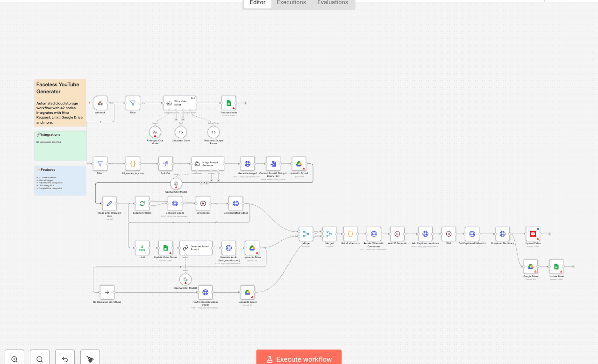The height and width of the screenshot is (364, 598).
Task: Select the Structured Output Parser node
Action: (214, 133)
